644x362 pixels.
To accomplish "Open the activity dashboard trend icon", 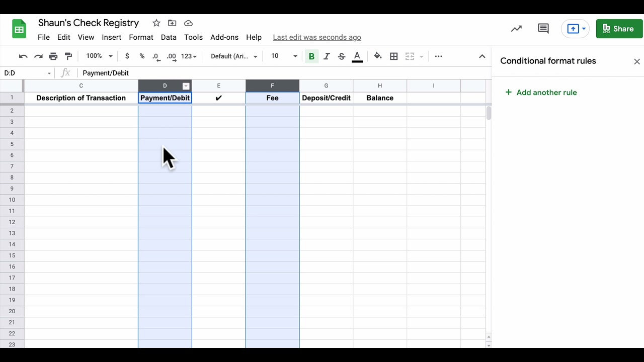I will (516, 29).
